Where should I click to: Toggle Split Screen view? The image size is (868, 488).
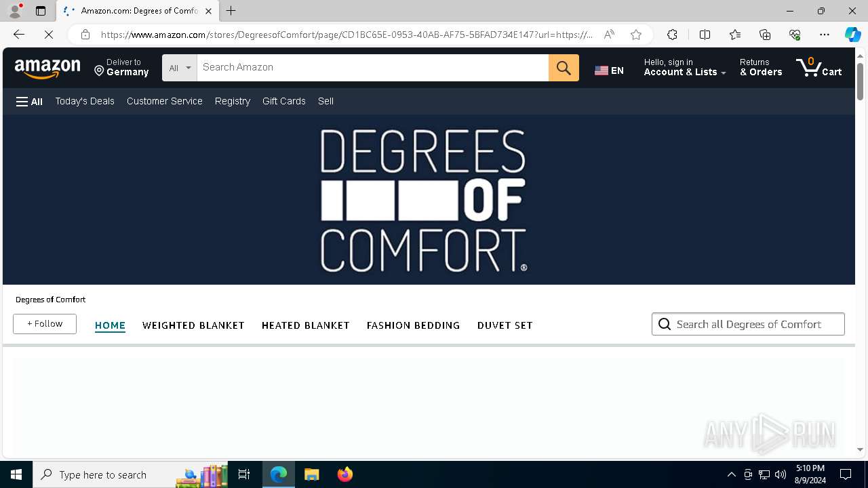coord(705,35)
